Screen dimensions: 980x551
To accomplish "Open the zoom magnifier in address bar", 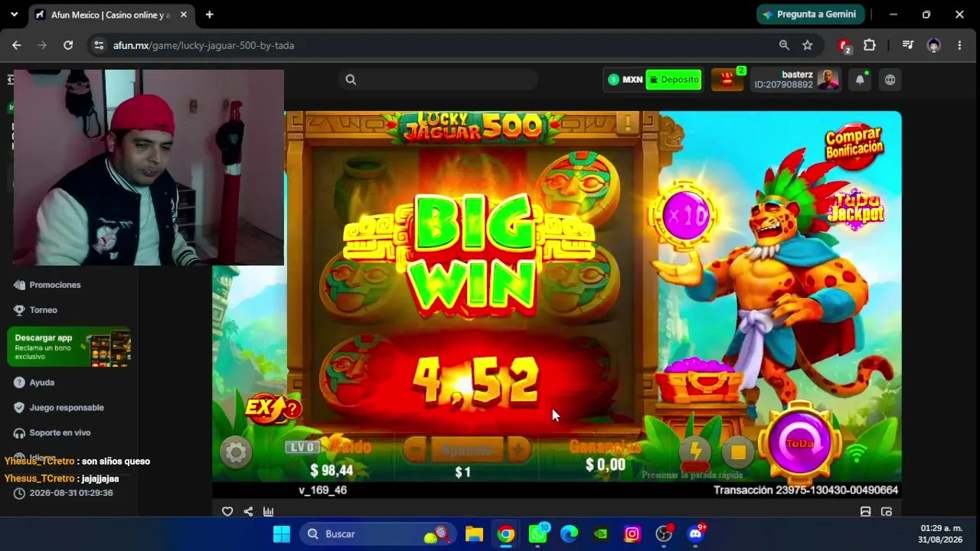I will [784, 45].
